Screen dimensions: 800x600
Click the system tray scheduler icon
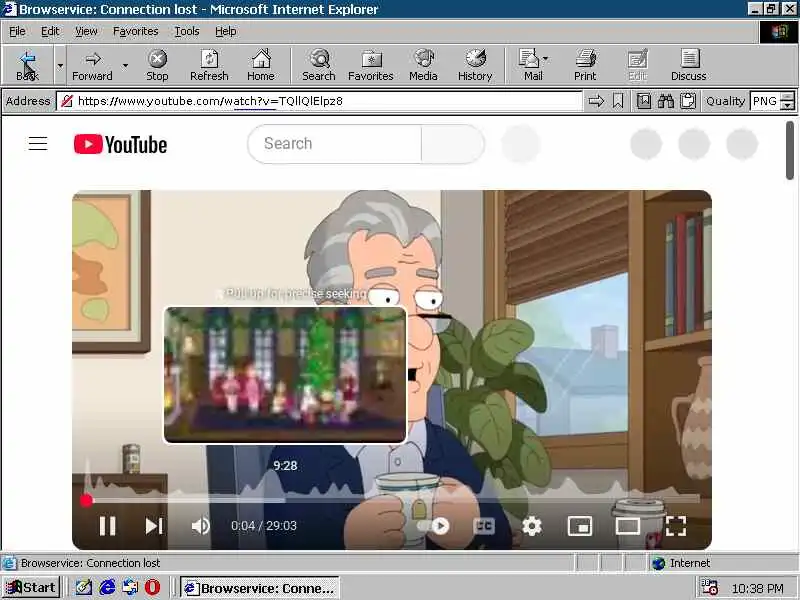coord(710,588)
